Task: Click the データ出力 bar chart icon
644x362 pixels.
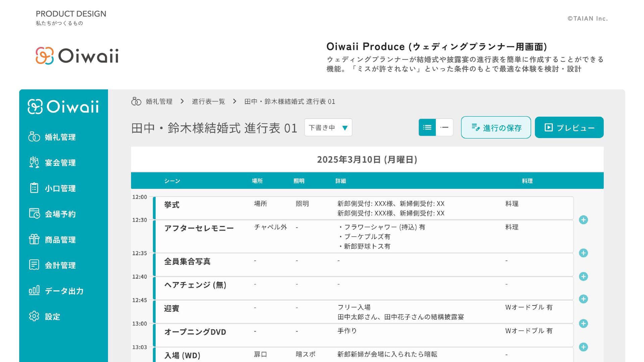Action: [x=34, y=290]
